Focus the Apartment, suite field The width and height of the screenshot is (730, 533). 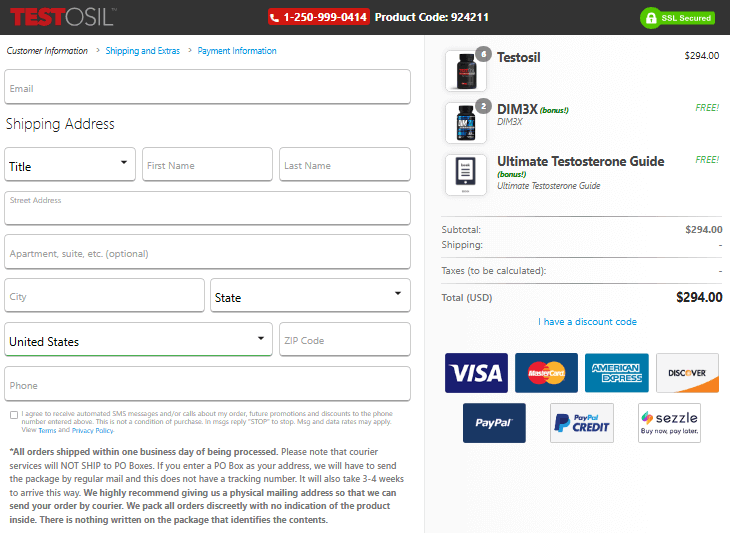point(208,252)
